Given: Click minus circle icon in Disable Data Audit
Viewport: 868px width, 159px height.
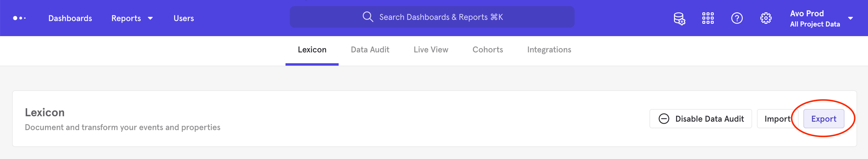Looking at the screenshot, I should coord(663,119).
